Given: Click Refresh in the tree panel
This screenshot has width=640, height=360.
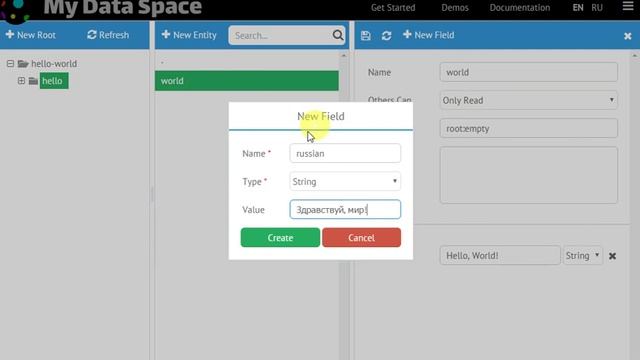Looking at the screenshot, I should coord(108,35).
